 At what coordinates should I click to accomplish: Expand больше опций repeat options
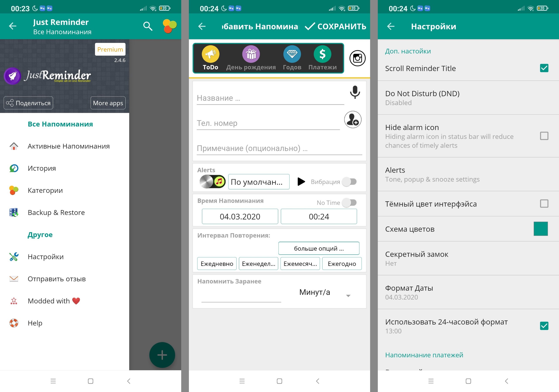coord(319,249)
